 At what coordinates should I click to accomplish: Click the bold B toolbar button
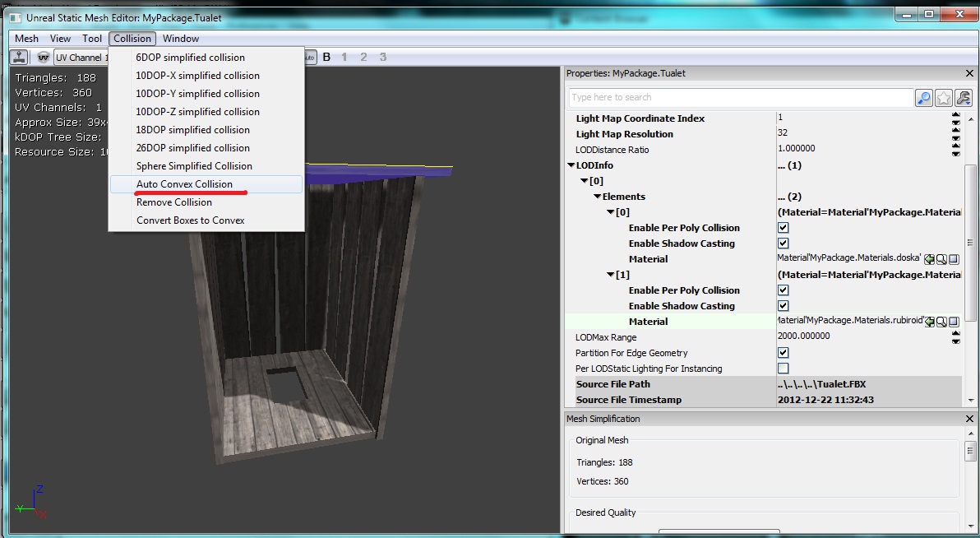tap(326, 58)
